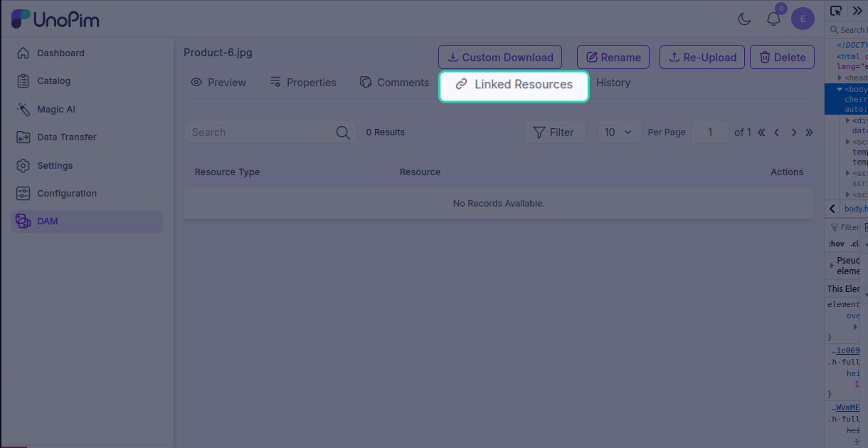Switch to the Preview tab
The width and height of the screenshot is (868, 448).
[218, 83]
